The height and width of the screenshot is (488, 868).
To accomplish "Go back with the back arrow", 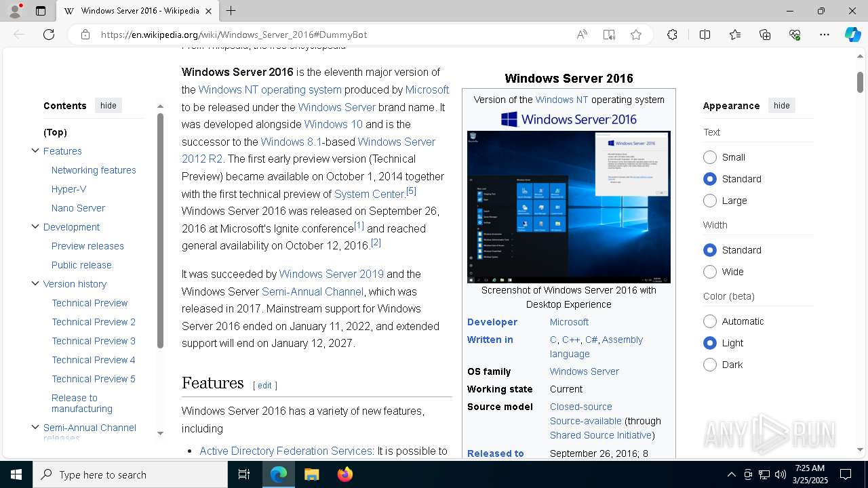I will pyautogui.click(x=19, y=35).
